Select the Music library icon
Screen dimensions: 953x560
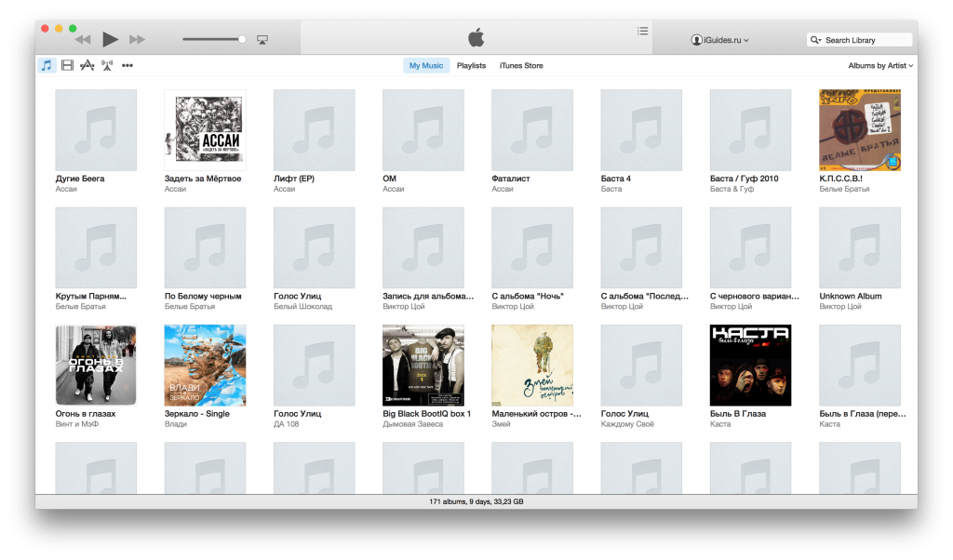click(x=47, y=66)
